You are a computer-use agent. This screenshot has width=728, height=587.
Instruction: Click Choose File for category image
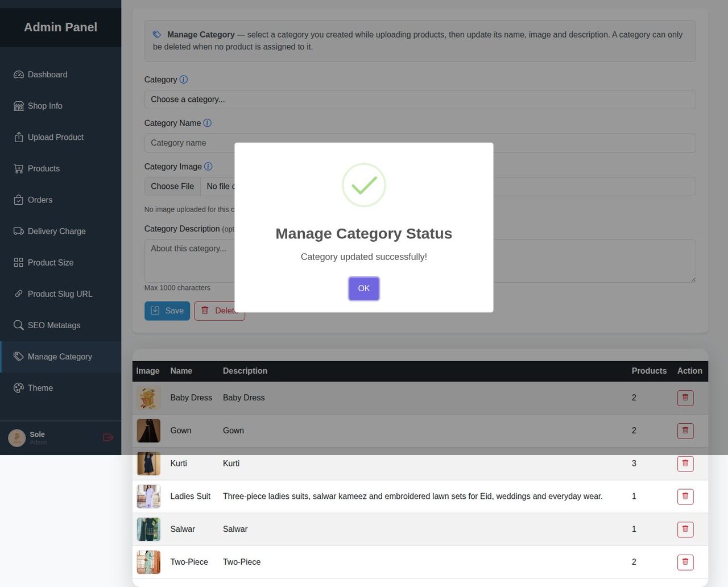tap(172, 187)
